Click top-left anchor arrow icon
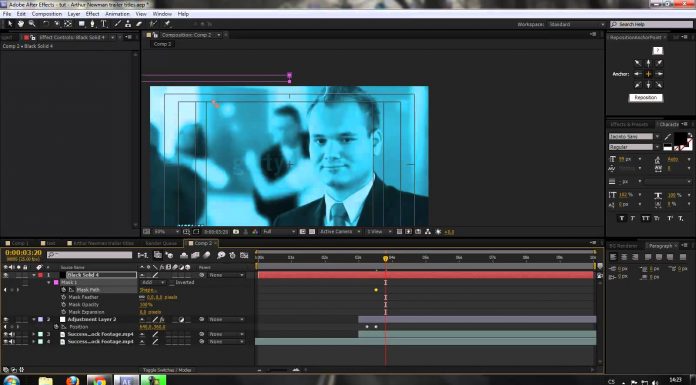The height and width of the screenshot is (385, 696). 638,63
